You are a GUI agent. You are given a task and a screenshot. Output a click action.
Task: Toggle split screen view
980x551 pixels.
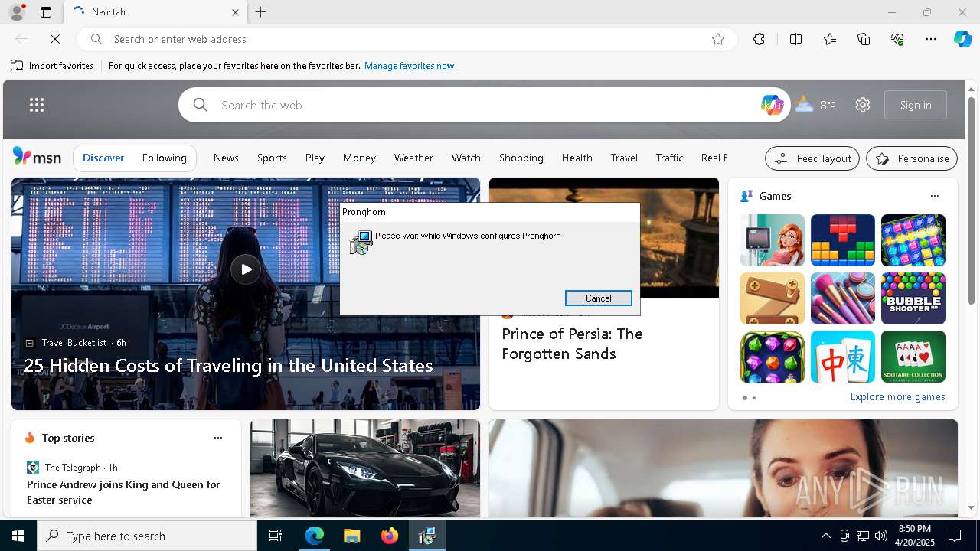[795, 39]
